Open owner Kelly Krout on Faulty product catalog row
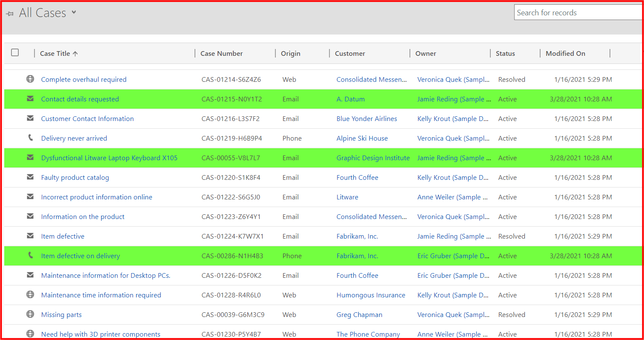This screenshot has height=340, width=644. [453, 178]
